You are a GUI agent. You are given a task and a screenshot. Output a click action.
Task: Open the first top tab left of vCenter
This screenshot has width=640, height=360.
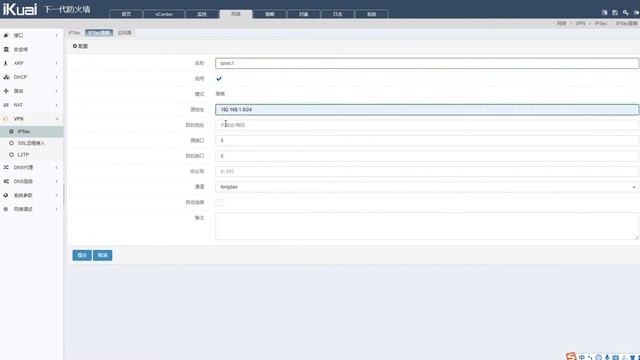[x=126, y=14]
